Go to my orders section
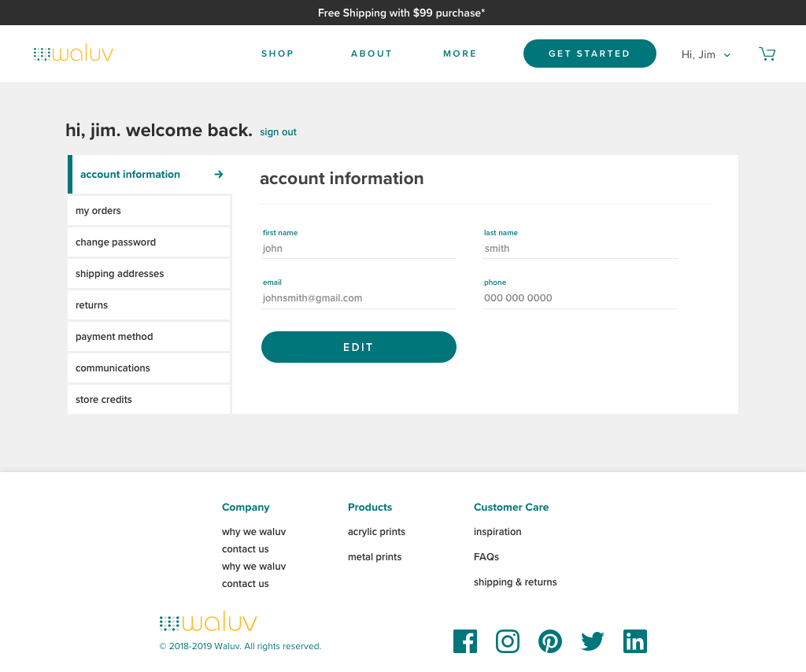The height and width of the screenshot is (672, 806). (x=149, y=211)
